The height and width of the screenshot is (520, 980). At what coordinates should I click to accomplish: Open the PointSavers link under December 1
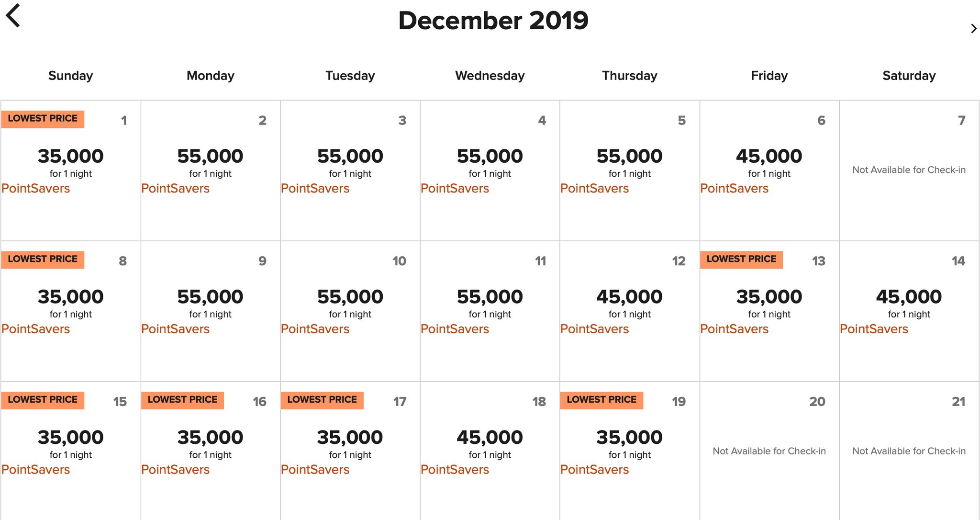(35, 188)
